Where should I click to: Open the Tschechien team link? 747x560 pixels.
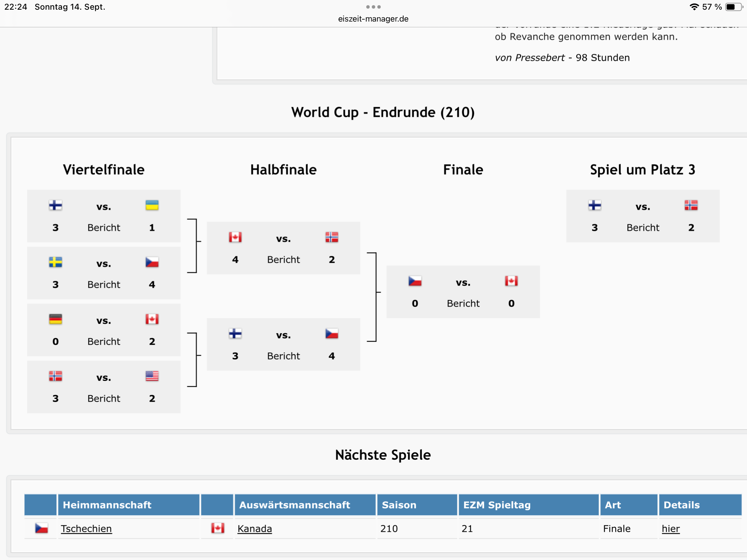coord(86,529)
